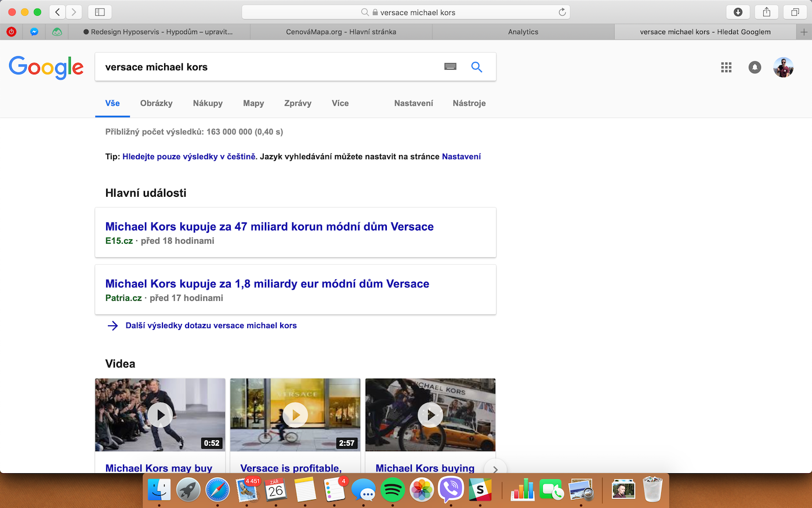The width and height of the screenshot is (812, 508).
Task: Open the photo stack in the Dock
Action: (x=623, y=490)
